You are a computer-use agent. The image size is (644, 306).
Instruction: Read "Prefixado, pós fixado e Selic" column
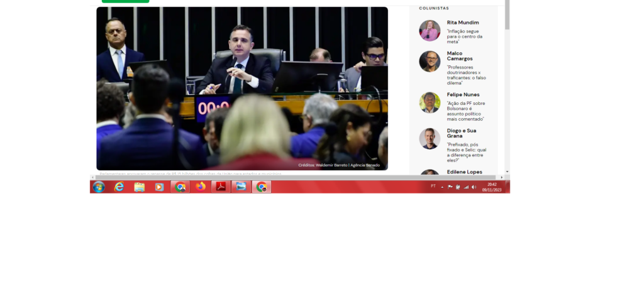pos(467,153)
